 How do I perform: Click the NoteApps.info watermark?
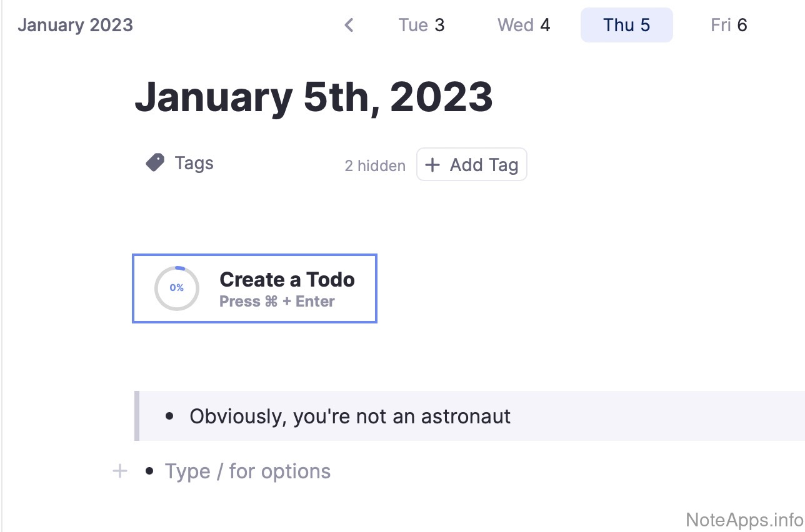point(744,520)
